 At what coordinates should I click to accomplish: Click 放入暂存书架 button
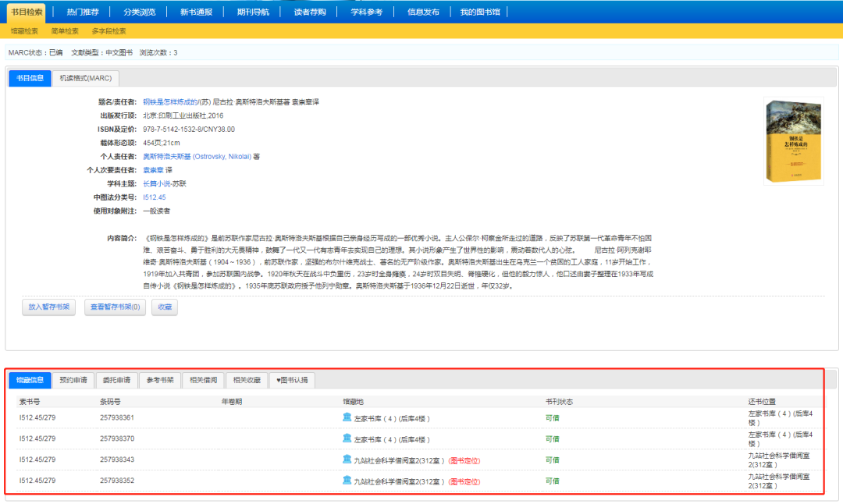49,307
